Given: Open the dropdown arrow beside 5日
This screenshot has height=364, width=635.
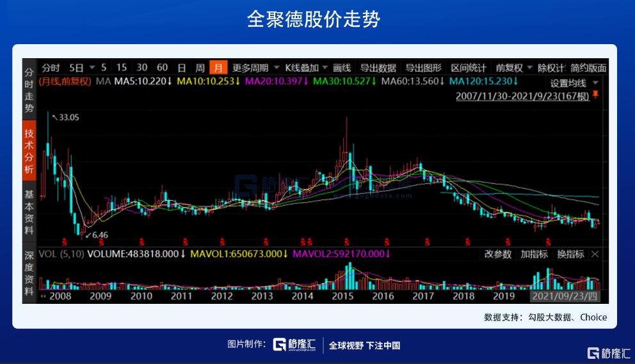Looking at the screenshot, I should coord(92,67).
